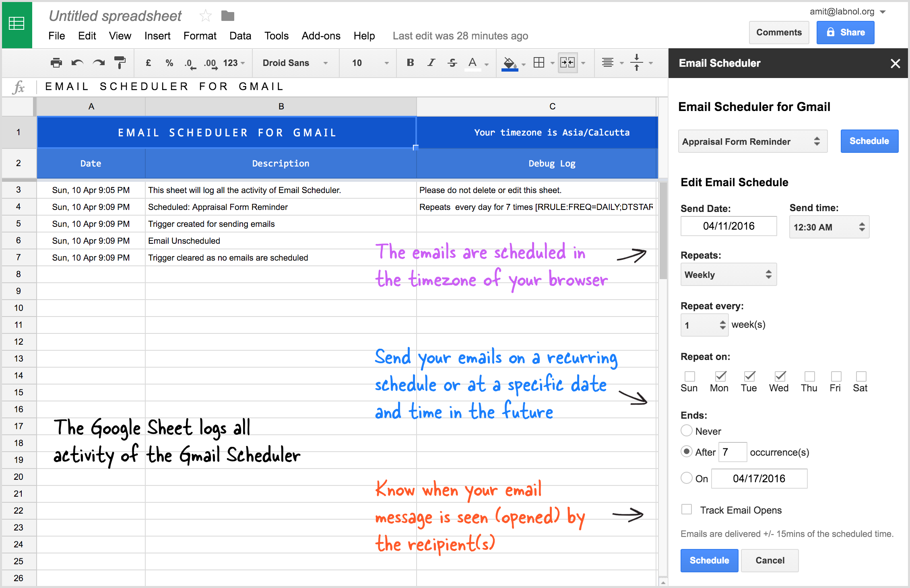Screen dimensions: 910x588
Task: Open the Format menu
Action: click(x=200, y=36)
